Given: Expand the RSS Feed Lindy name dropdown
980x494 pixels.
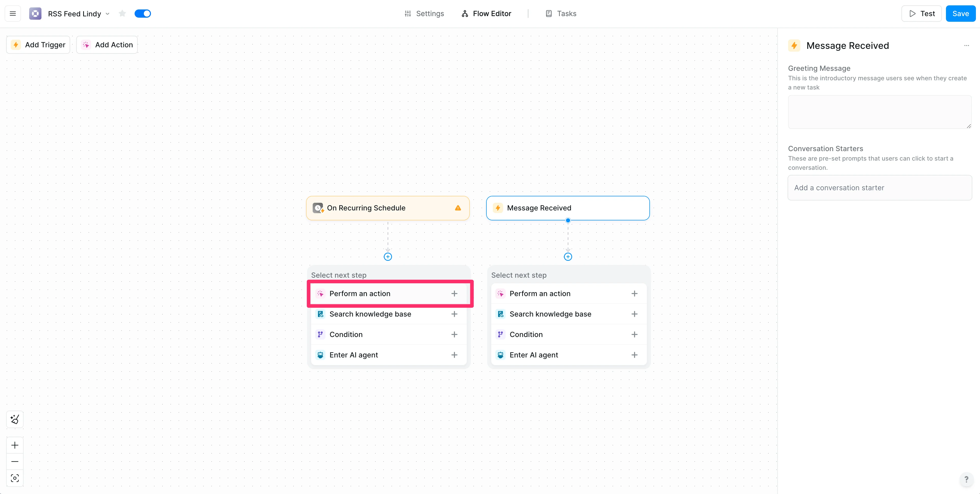Looking at the screenshot, I should (x=108, y=14).
